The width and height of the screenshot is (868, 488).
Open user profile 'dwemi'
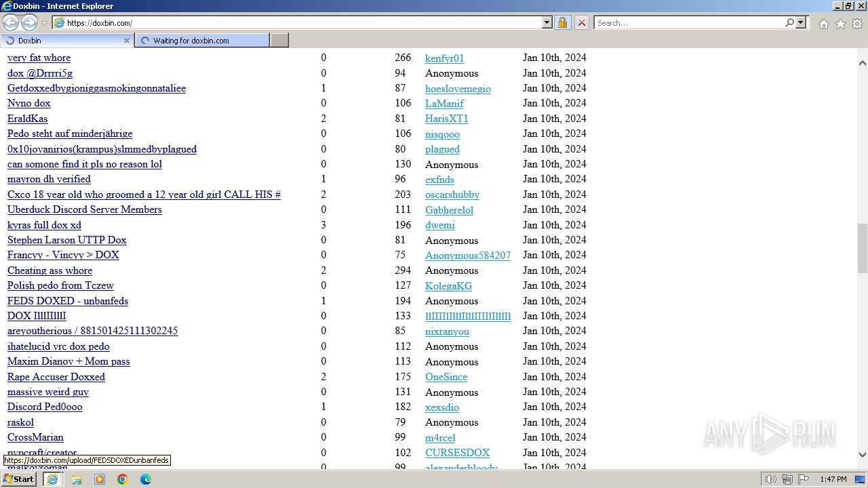point(440,225)
